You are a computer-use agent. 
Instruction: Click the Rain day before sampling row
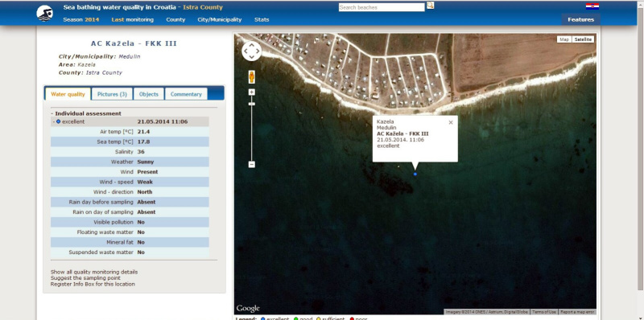(130, 203)
